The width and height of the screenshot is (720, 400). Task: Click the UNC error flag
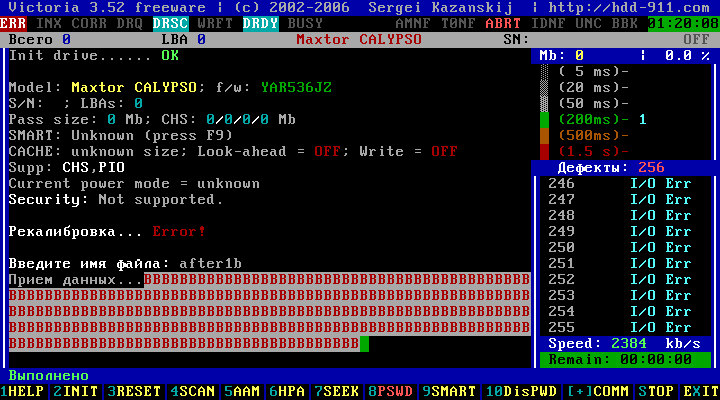pos(589,23)
